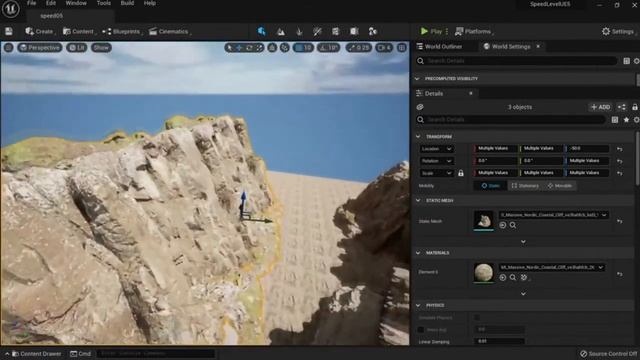Click the Play button
The image size is (640, 360).
coord(431,31)
